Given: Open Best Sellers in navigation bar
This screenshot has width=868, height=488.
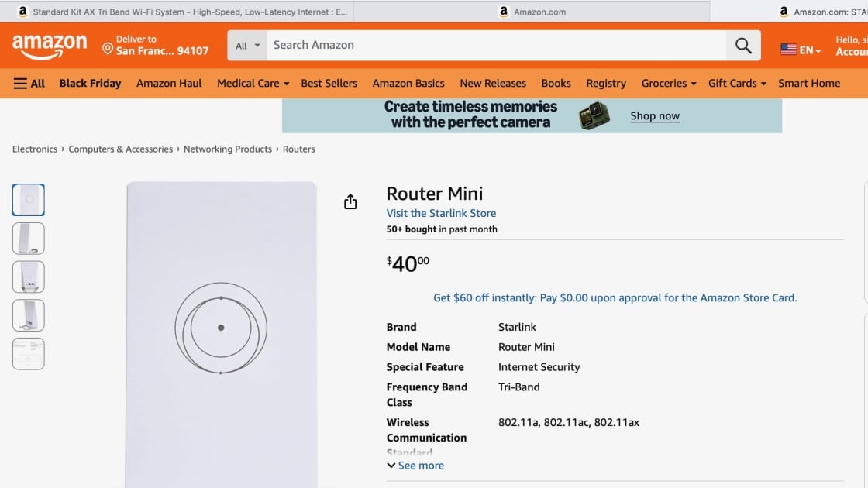Looking at the screenshot, I should [329, 84].
